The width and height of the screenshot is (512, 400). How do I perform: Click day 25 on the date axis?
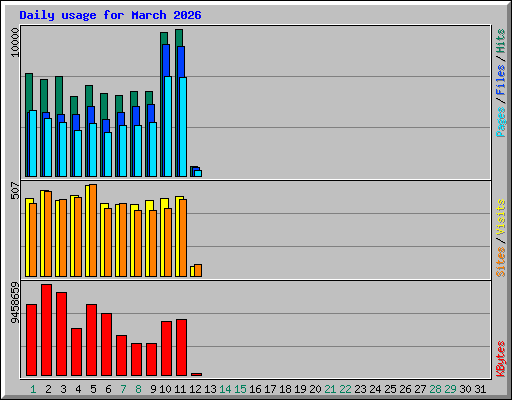click(x=390, y=389)
